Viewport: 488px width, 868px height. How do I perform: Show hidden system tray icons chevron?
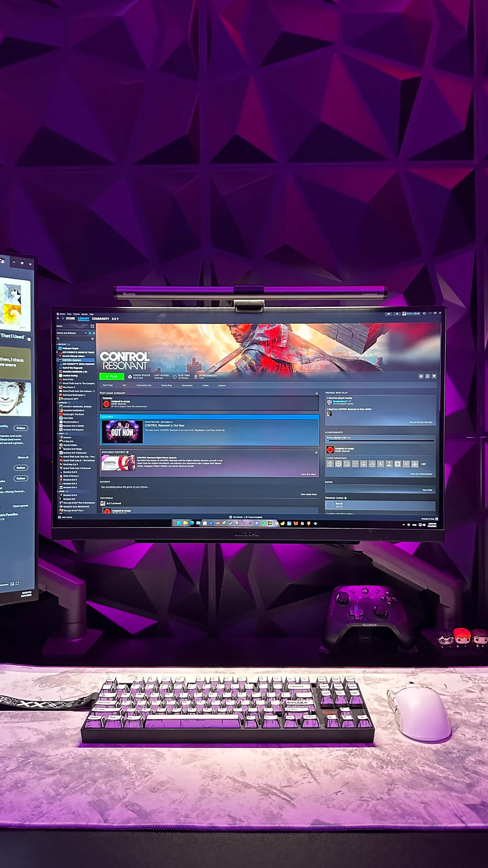(404, 525)
